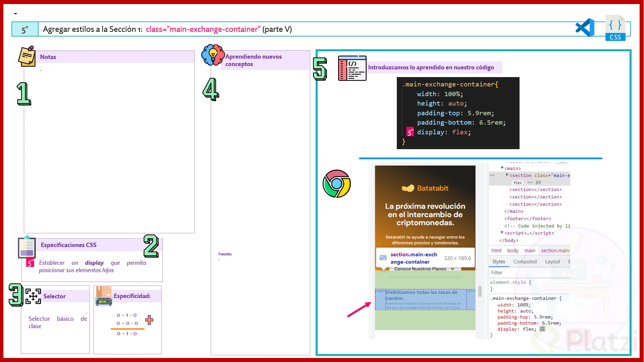Image resolution: width=644 pixels, height=362 pixels.
Task: Click the Aprendiendo nuevos conceptos heading
Action: coord(254,60)
